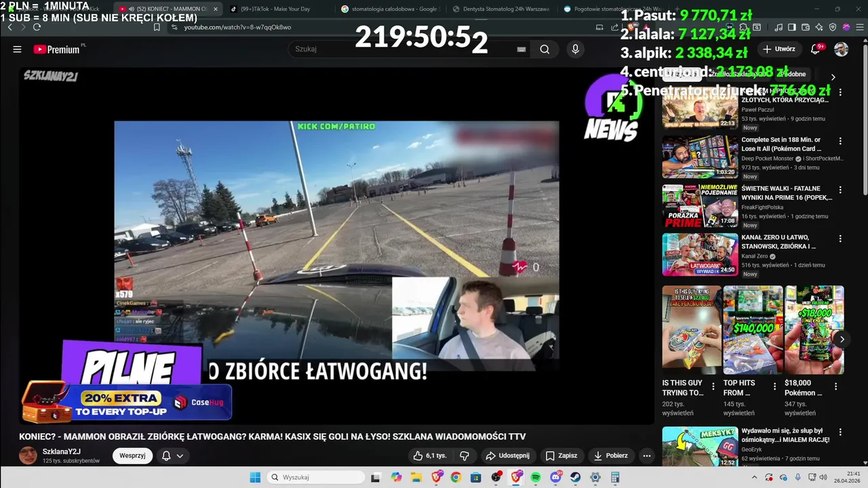The height and width of the screenshot is (488, 868).
Task: Click the YouTube search magnifier button
Action: point(545,49)
